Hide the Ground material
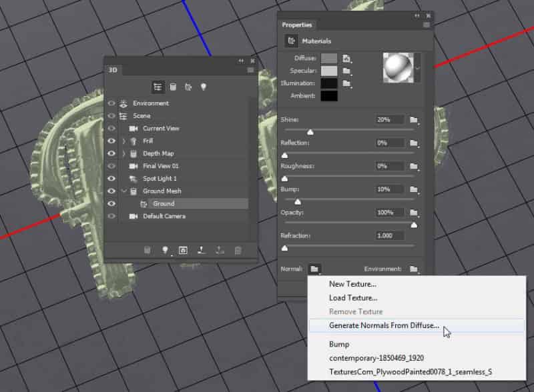Screen dimensions: 534x392 (111, 203)
